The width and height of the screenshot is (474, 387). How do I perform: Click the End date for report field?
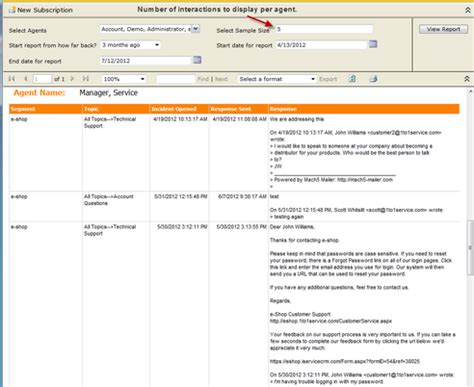145,61
